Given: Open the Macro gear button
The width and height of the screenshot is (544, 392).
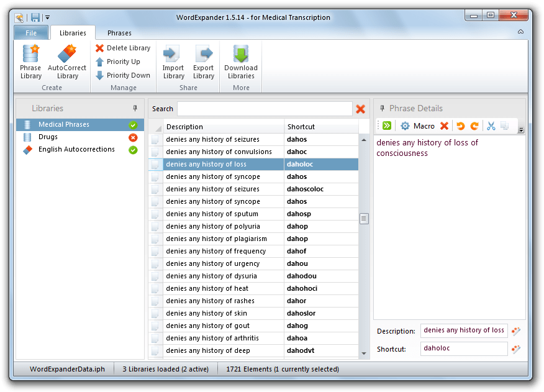Looking at the screenshot, I should [417, 125].
